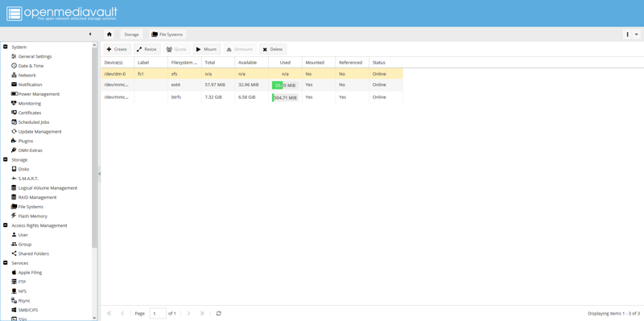Sort by Mounted column header

click(319, 63)
